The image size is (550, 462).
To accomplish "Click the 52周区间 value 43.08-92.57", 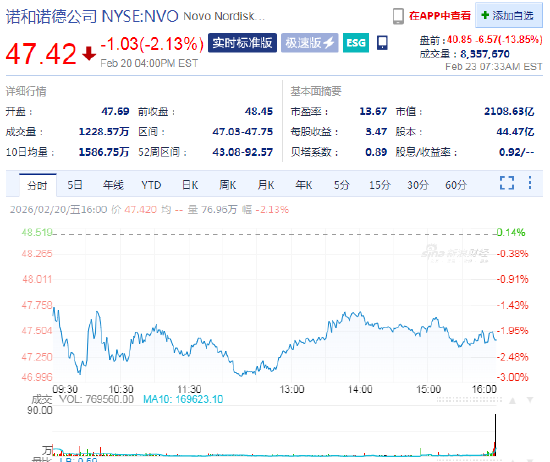I will pyautogui.click(x=243, y=152).
